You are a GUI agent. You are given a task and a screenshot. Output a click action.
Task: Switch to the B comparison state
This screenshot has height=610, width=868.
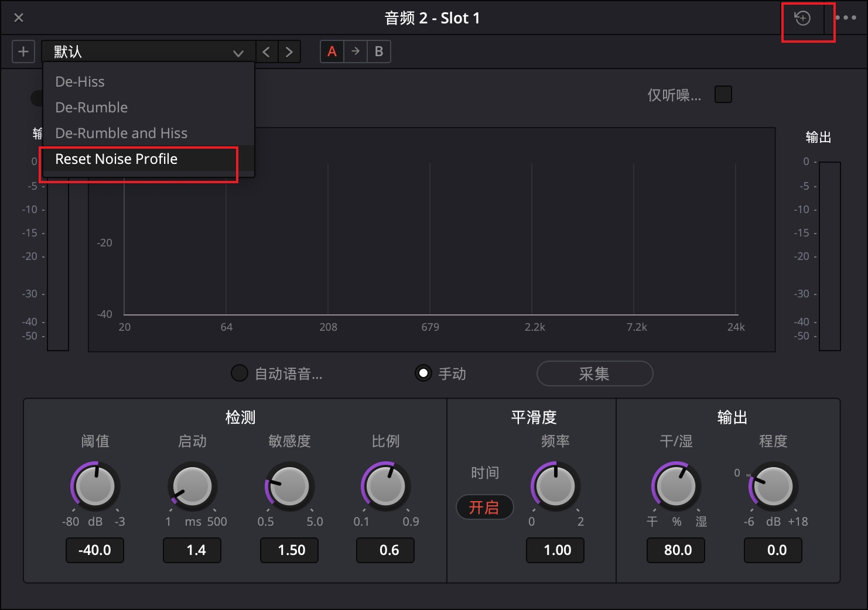[379, 52]
